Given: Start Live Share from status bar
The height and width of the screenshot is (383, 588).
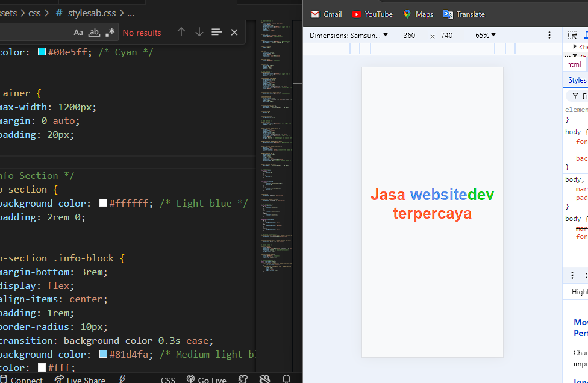Looking at the screenshot, I should [x=80, y=379].
